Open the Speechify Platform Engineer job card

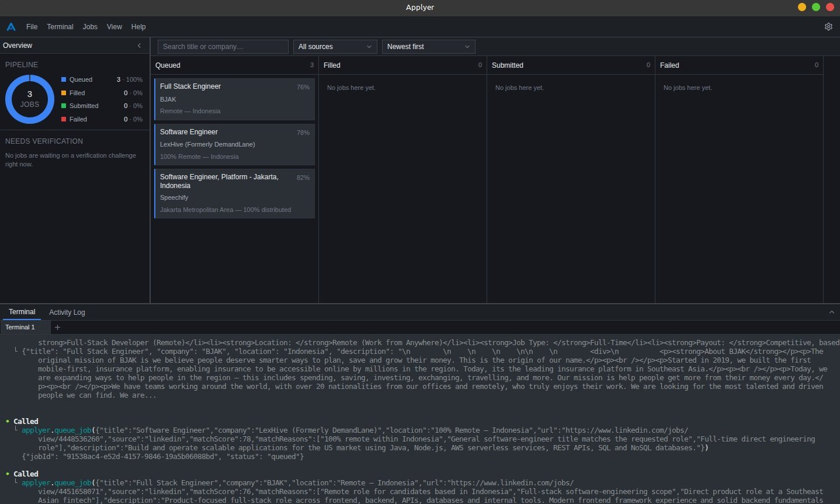234,193
